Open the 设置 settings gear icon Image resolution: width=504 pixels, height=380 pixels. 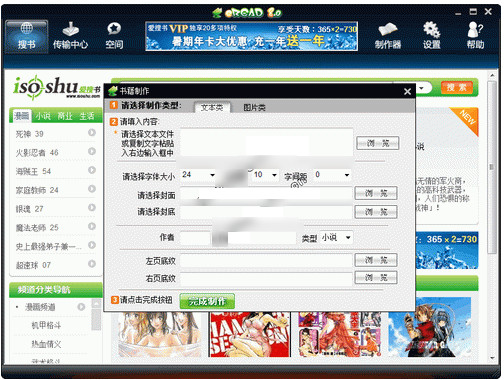(432, 36)
